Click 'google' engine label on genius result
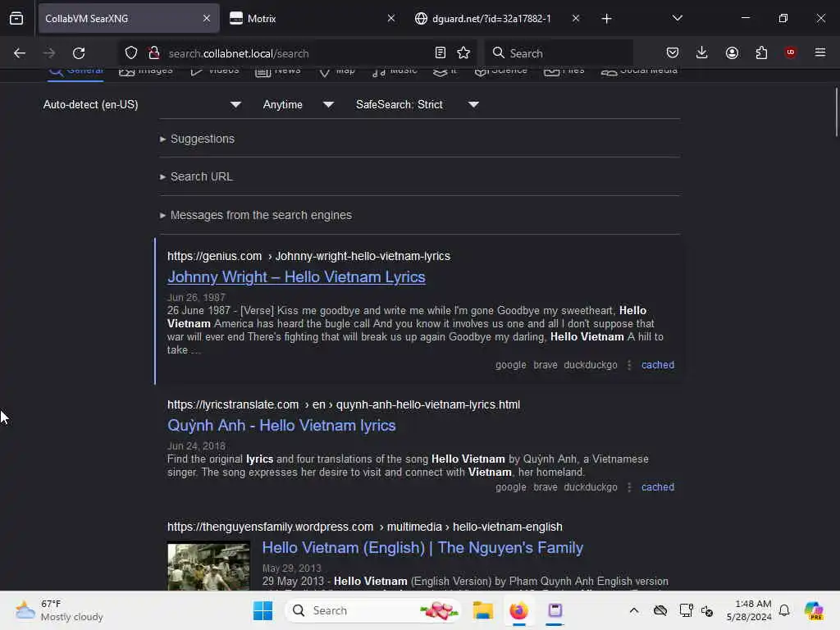840x630 pixels. pyautogui.click(x=510, y=365)
